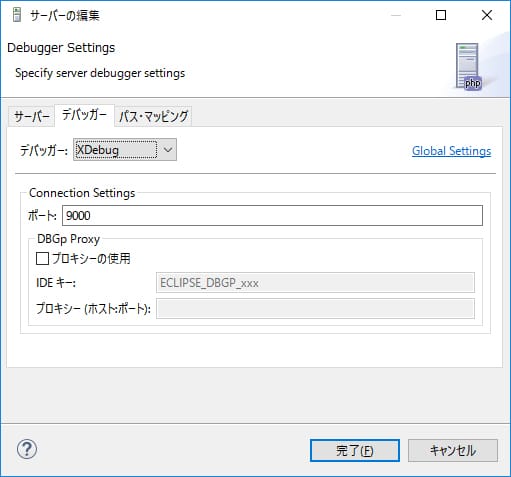Click the ポート field showing 9000
This screenshot has height=477, width=511.
(272, 216)
